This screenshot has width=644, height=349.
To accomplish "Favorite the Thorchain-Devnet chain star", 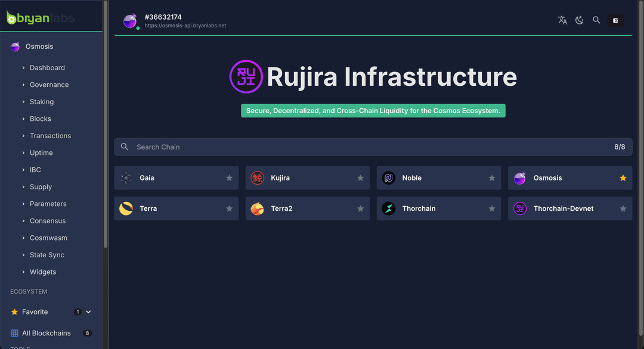I will [x=623, y=208].
